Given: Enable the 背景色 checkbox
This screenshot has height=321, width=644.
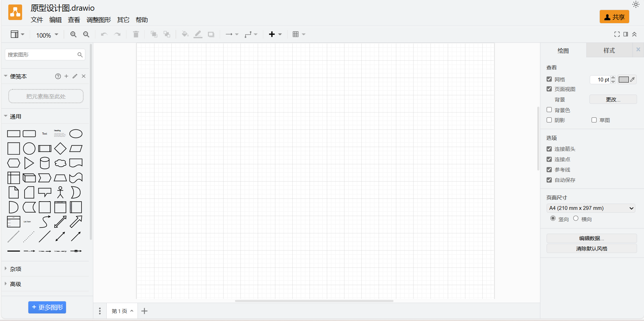Looking at the screenshot, I should (x=549, y=109).
